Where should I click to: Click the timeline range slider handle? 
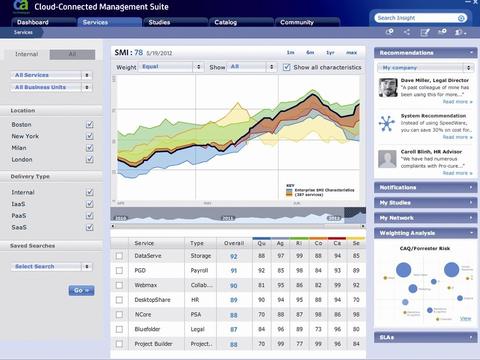click(355, 216)
